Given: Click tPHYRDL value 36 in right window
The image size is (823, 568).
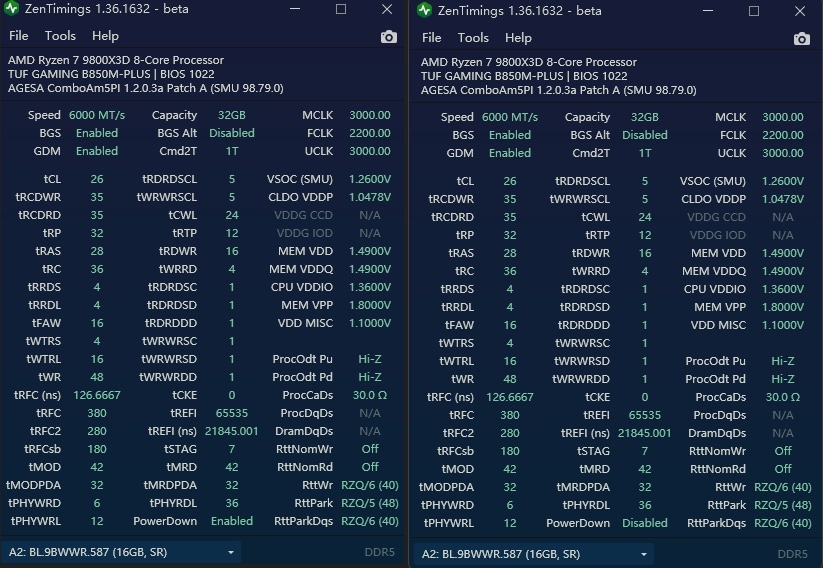Looking at the screenshot, I should tap(645, 505).
